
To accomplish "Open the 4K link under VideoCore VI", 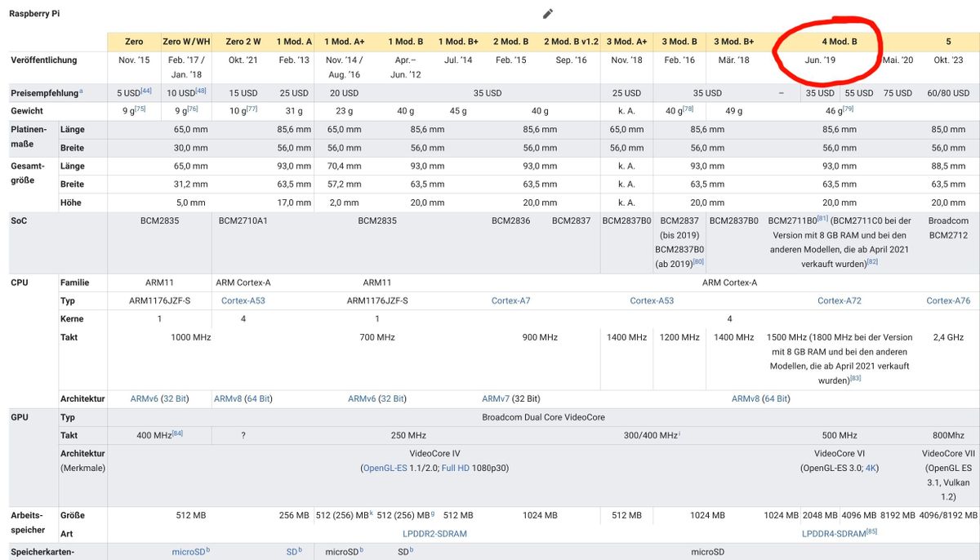I will coord(871,469).
